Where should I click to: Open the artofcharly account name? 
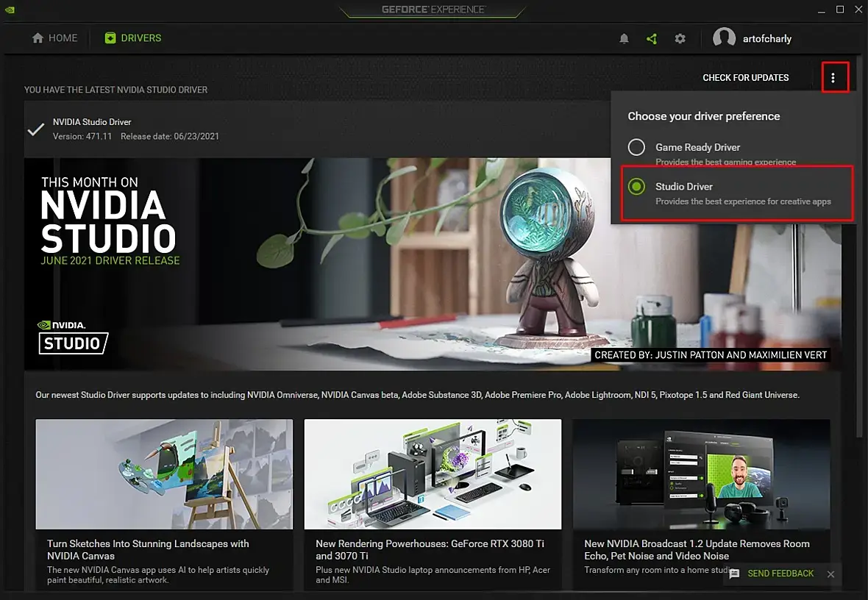(x=766, y=39)
